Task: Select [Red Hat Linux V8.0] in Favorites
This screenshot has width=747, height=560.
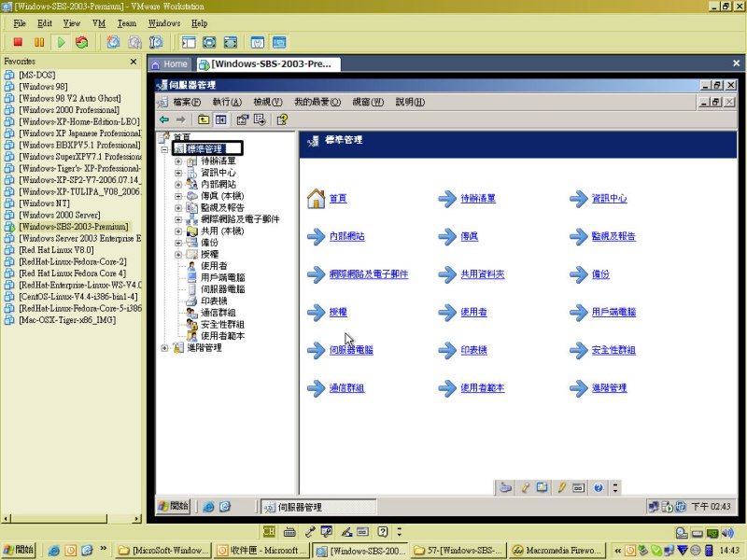Action: pos(56,250)
